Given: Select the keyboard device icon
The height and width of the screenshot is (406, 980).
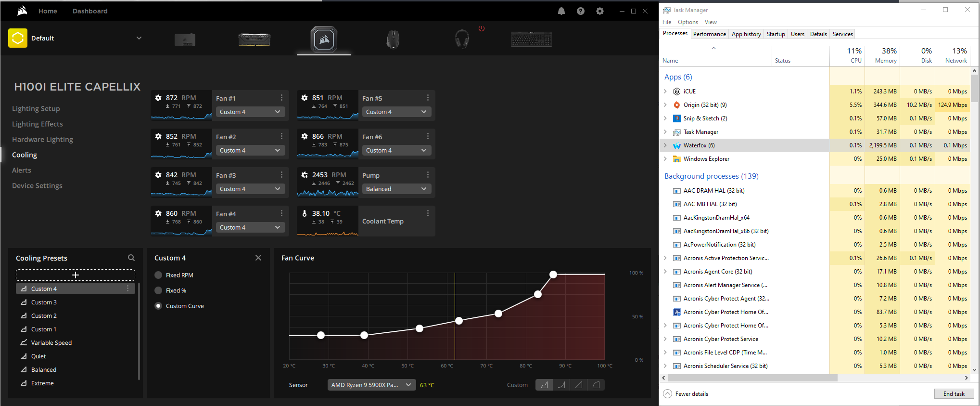Looking at the screenshot, I should click(x=531, y=39).
